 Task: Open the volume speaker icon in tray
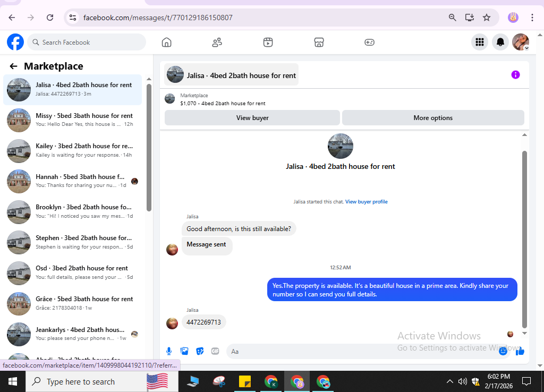[462, 381]
